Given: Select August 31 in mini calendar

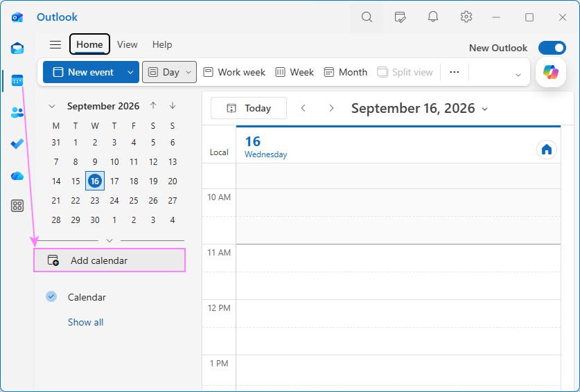Looking at the screenshot, I should 56,143.
